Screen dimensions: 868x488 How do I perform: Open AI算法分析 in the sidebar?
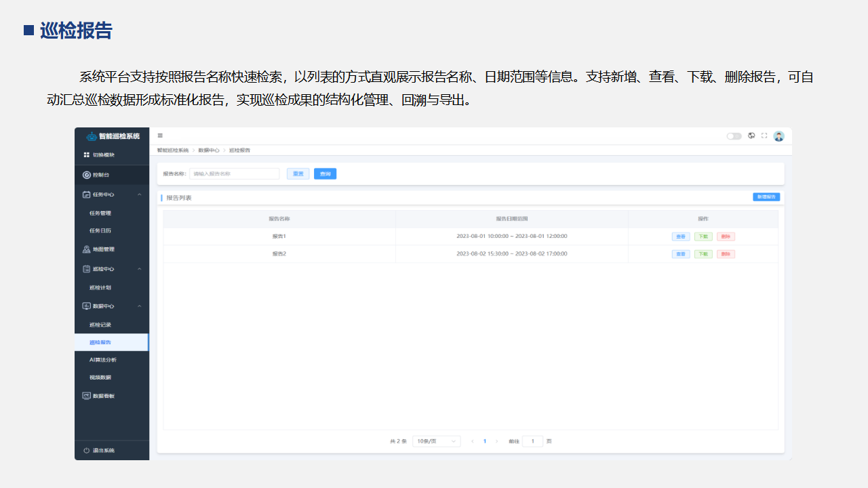(103, 360)
